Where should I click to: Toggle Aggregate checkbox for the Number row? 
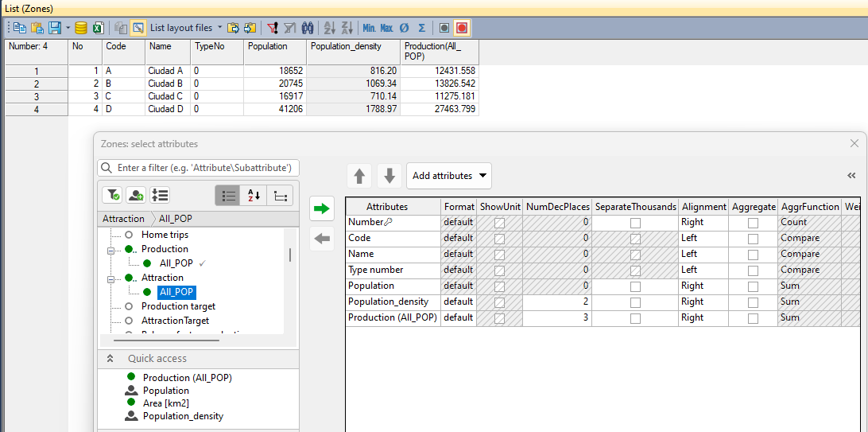coord(753,223)
